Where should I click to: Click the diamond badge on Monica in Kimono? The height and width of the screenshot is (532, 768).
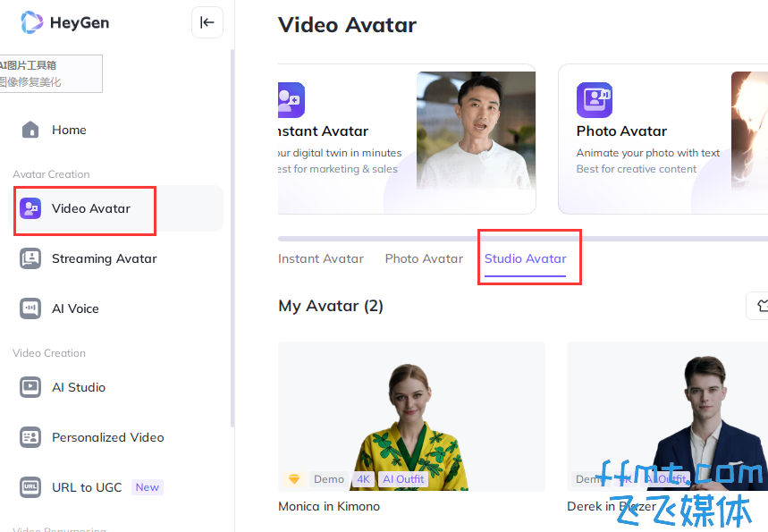[x=294, y=479]
